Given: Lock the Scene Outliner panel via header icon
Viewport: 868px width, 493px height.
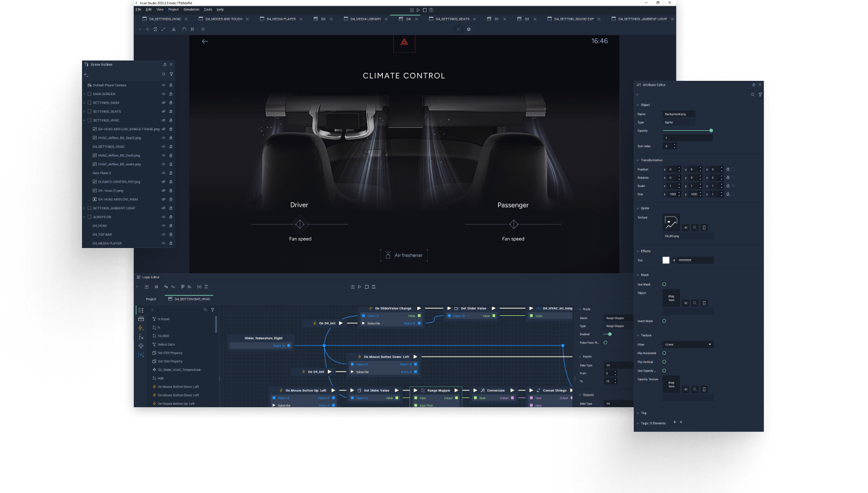Looking at the screenshot, I should coord(165,64).
